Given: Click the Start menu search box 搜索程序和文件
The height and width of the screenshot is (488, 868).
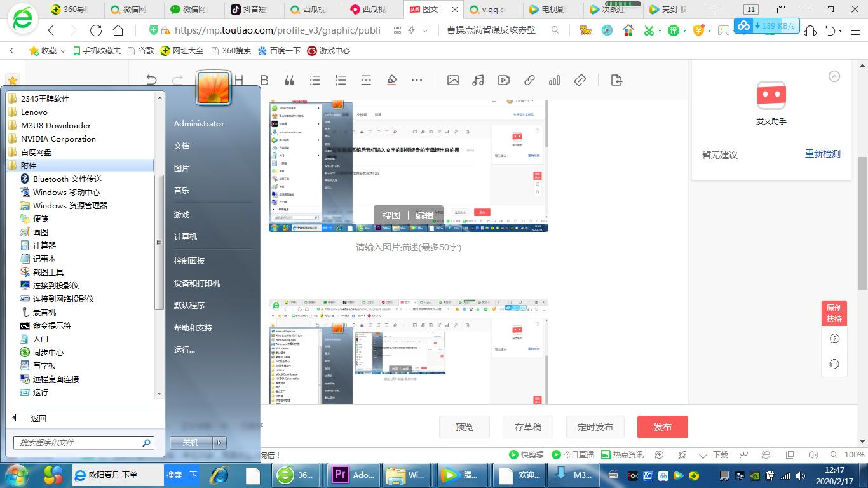Looking at the screenshot, I should 84,443.
